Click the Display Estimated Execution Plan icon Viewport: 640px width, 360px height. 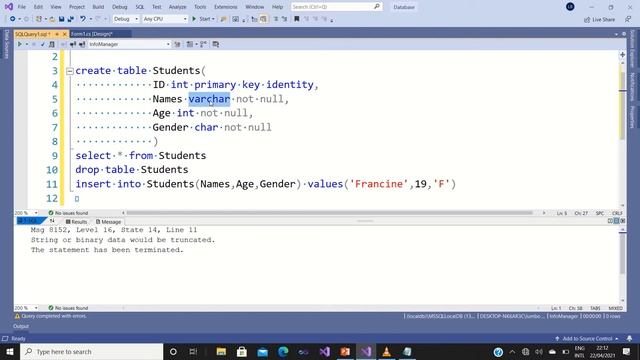[52, 44]
